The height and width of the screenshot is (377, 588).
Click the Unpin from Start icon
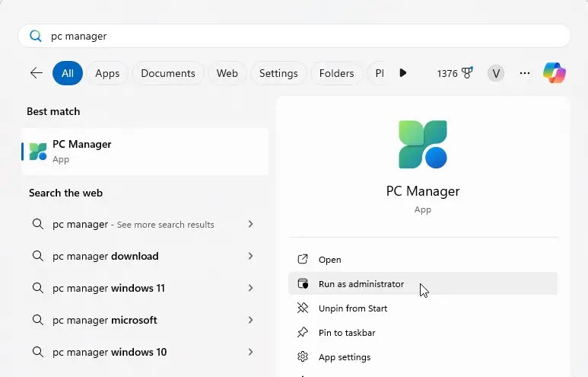tap(303, 308)
